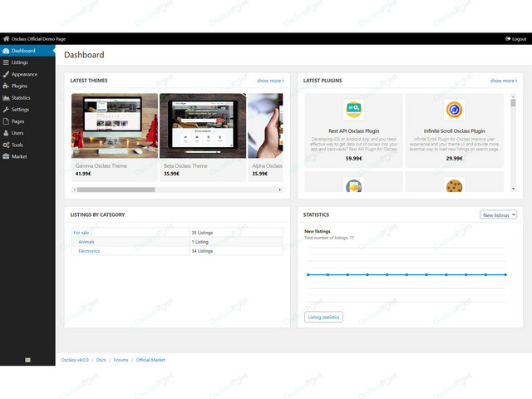The image size is (532, 399).
Task: Click Infinite Scroll Osclass Plugin title
Action: tap(454, 131)
